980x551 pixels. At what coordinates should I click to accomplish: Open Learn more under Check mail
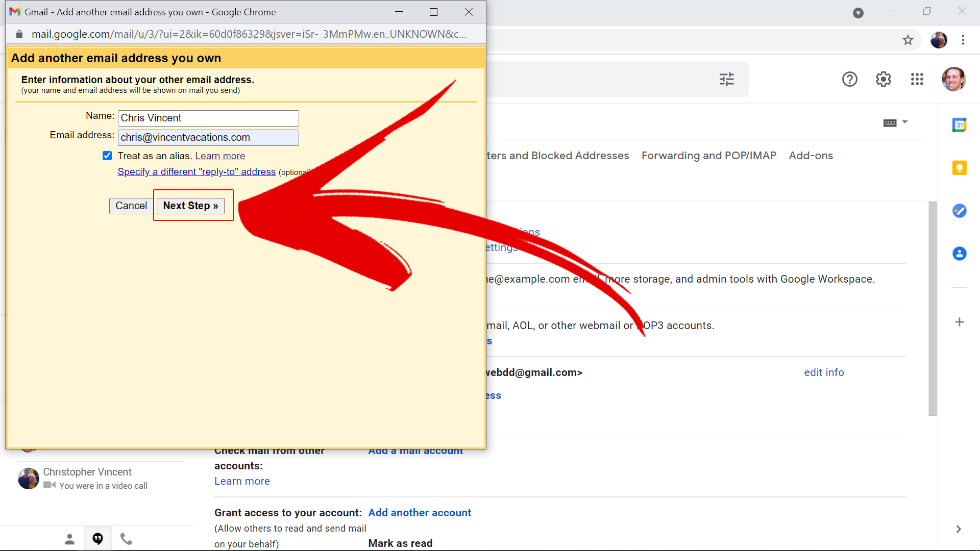[x=242, y=481]
